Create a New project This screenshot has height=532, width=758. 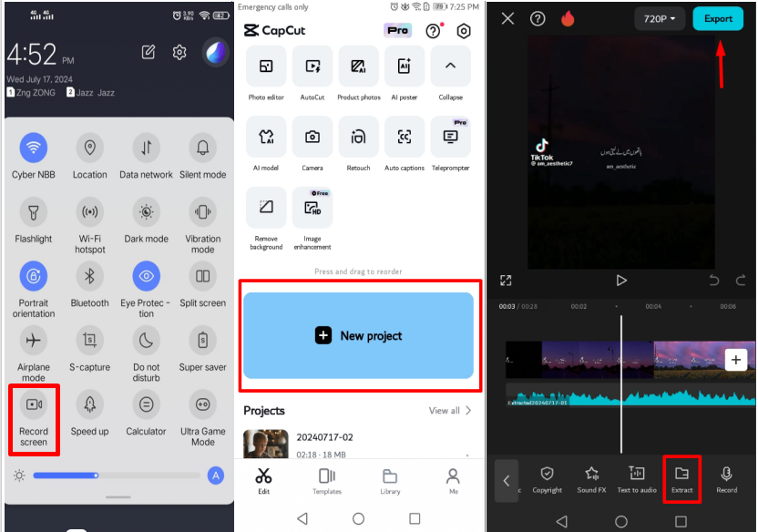pyautogui.click(x=358, y=335)
